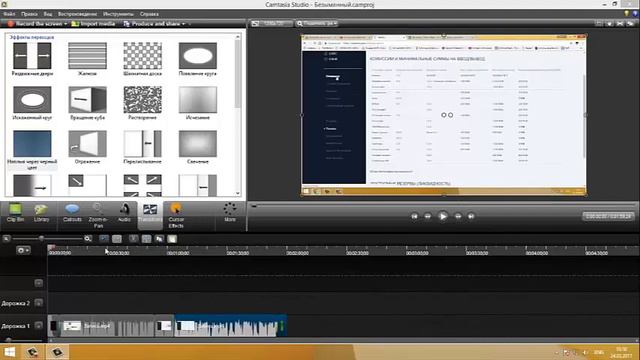Click the paste tool on timeline toolbar
The width and height of the screenshot is (640, 360).
click(x=172, y=239)
